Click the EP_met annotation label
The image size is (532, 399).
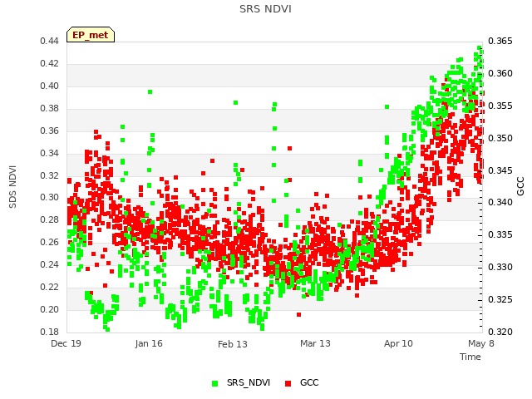click(x=91, y=35)
